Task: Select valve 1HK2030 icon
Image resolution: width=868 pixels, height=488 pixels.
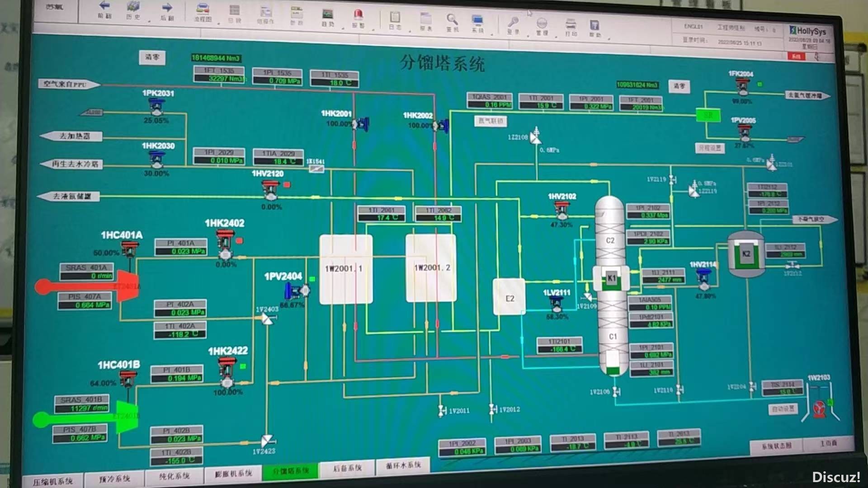Action: (x=157, y=160)
